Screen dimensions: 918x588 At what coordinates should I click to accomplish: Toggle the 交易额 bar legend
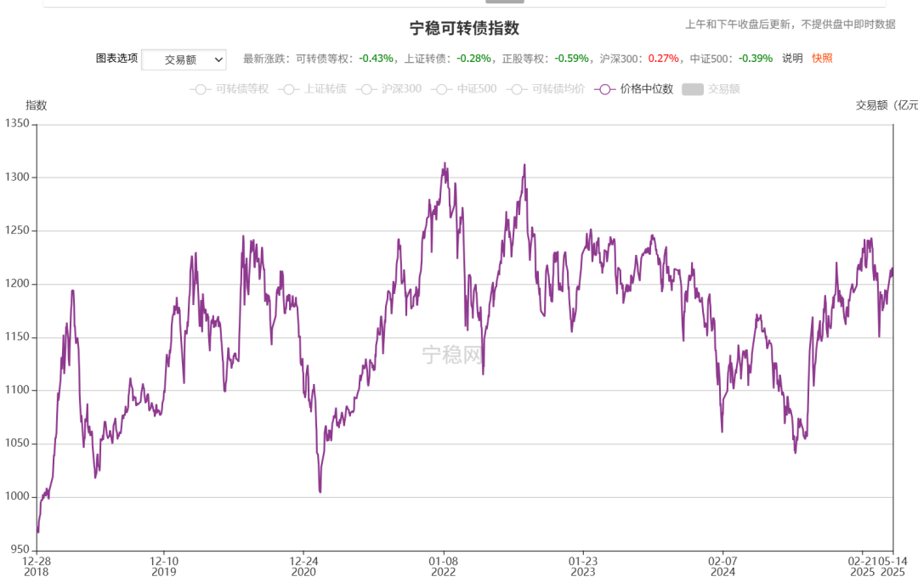point(711,89)
